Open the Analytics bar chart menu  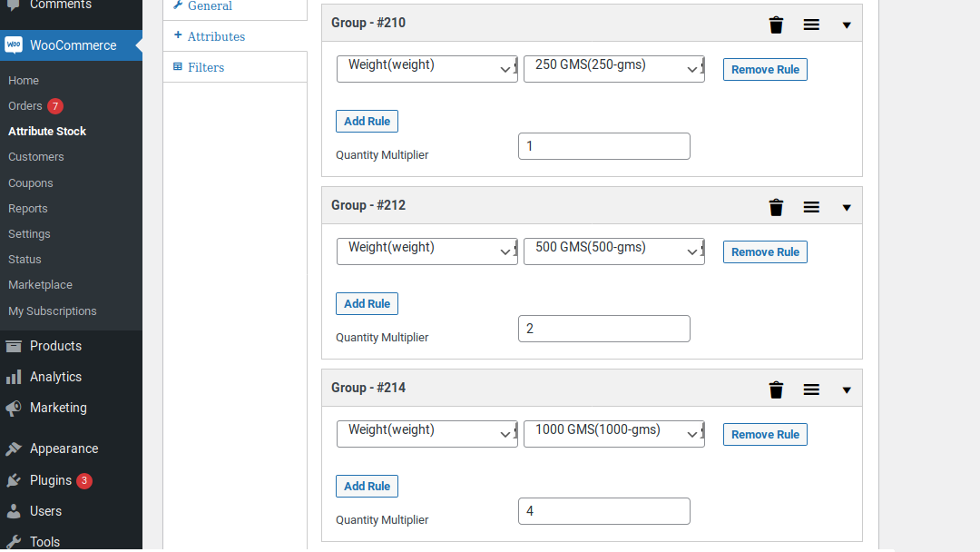[x=14, y=377]
